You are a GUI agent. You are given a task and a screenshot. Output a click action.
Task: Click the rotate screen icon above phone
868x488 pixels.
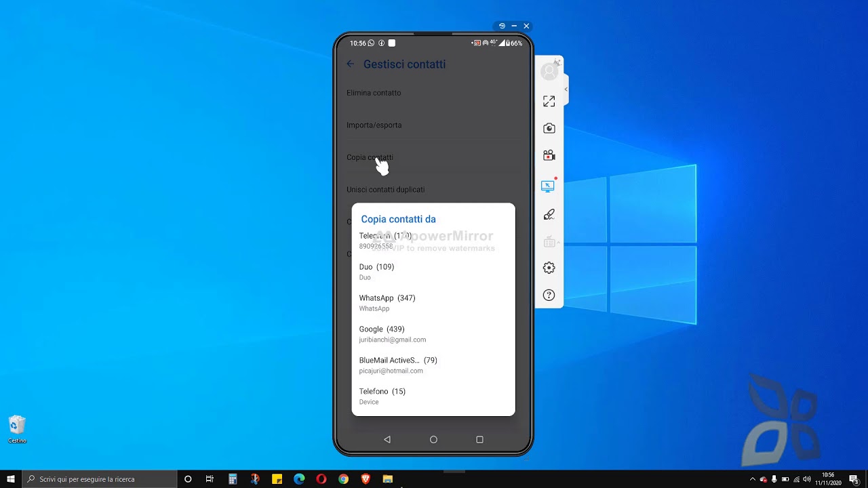tap(502, 26)
